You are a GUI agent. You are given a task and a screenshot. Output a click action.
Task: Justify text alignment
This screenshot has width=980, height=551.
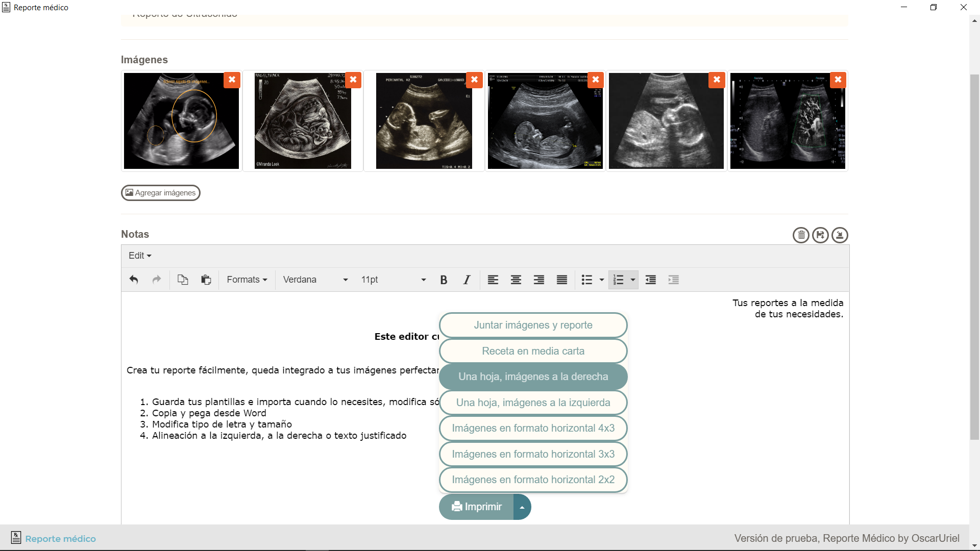click(561, 280)
